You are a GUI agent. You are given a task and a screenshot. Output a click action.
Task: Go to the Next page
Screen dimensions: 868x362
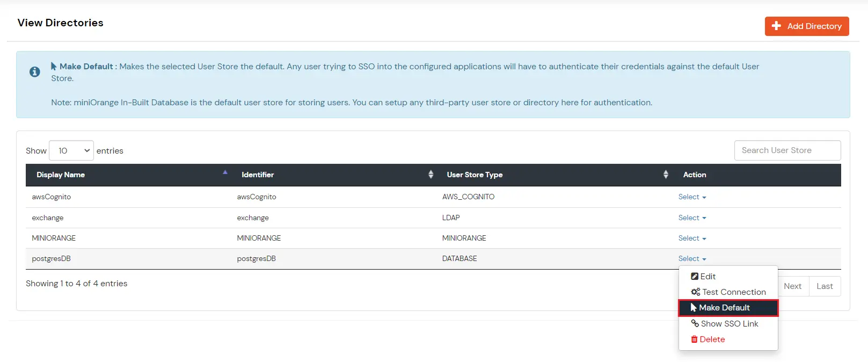click(792, 286)
